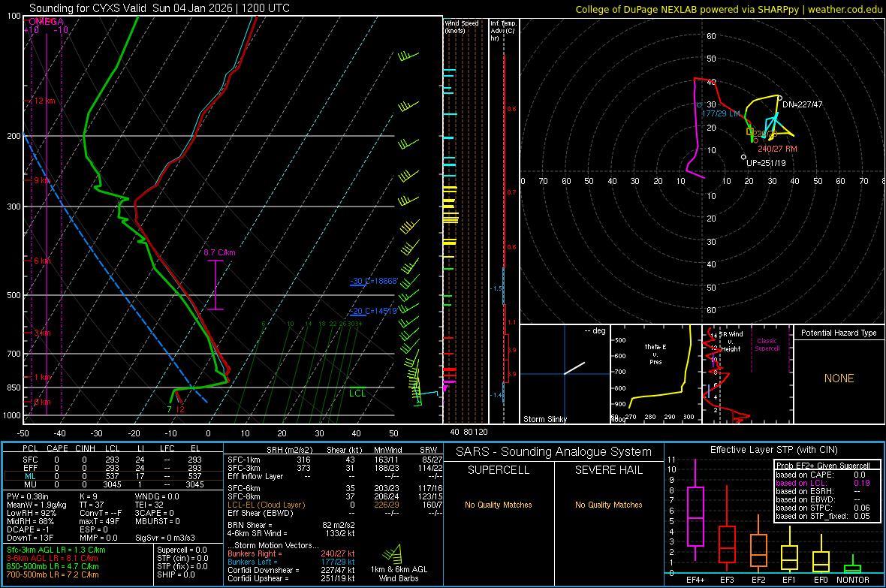Click the -20 C=14519' height label
The width and height of the screenshot is (886, 588).
[x=374, y=311]
